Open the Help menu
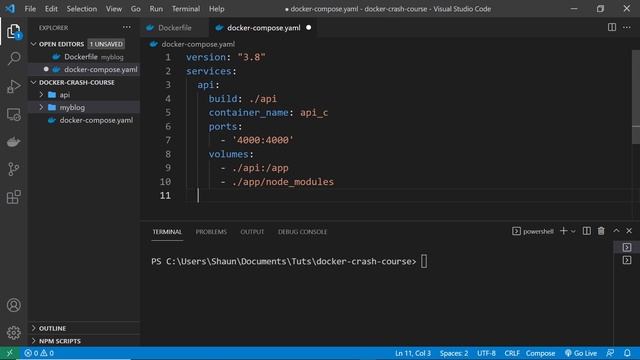Viewport: 640px width, 360px height. coord(216,9)
